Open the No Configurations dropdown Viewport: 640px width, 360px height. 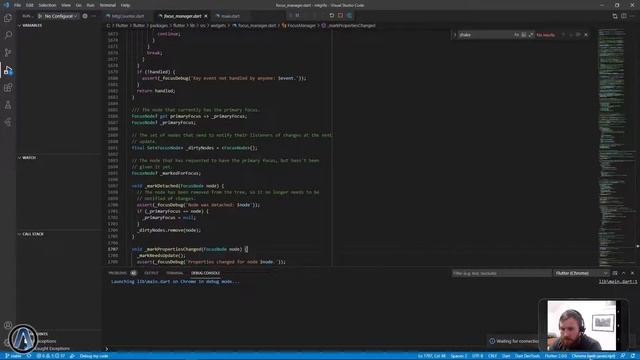coord(60,16)
